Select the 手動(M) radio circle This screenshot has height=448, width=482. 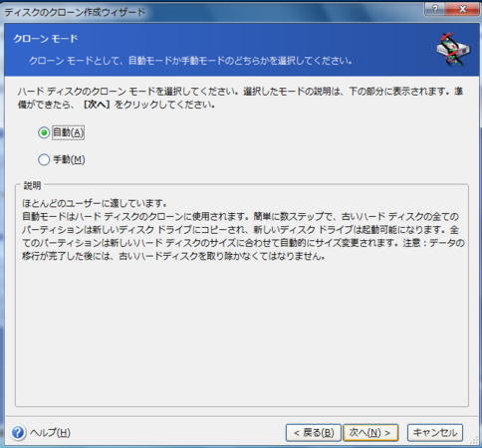pos(44,159)
